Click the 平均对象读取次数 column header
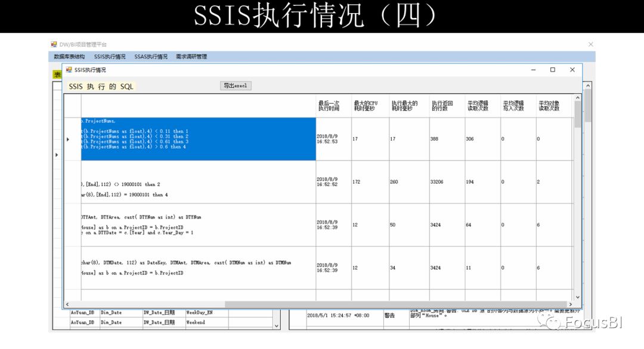 click(554, 106)
